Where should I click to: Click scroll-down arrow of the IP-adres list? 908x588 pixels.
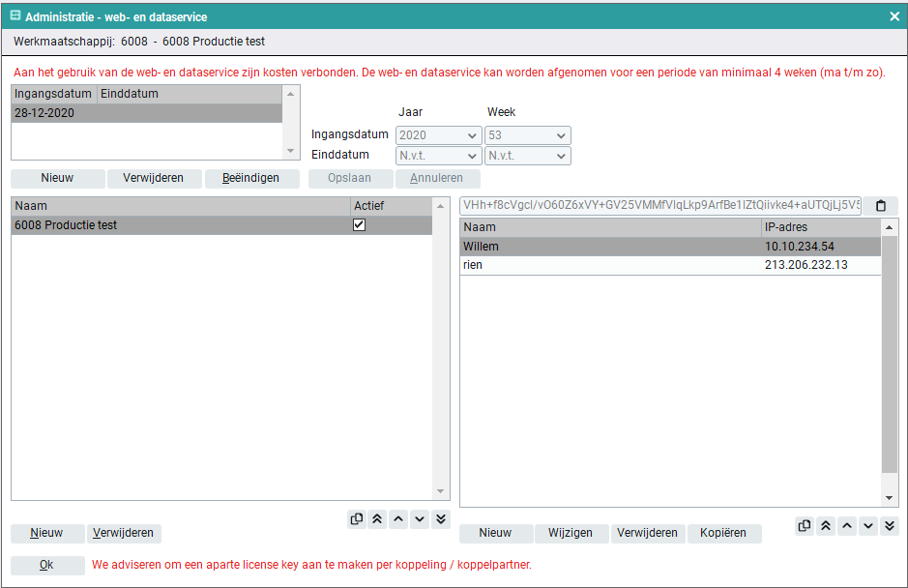coord(890,498)
